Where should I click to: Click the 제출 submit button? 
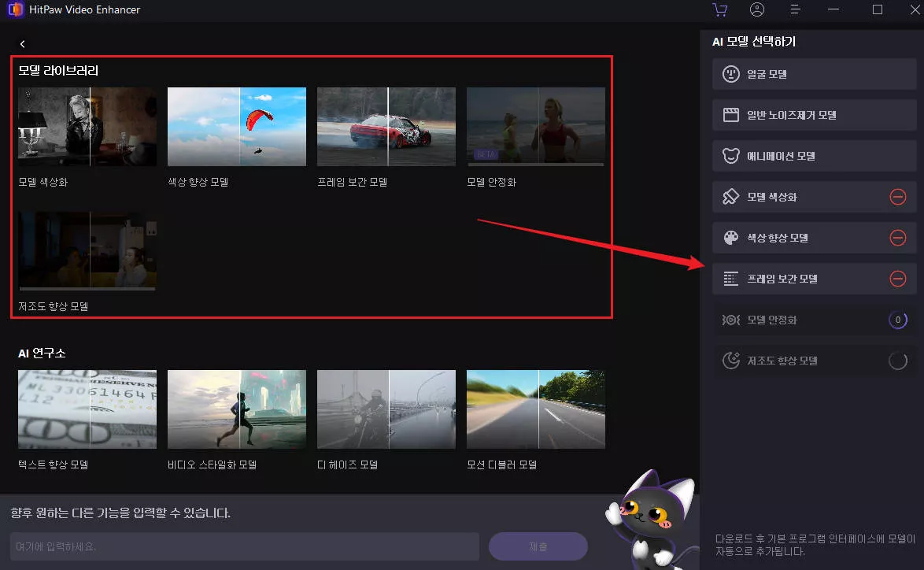(538, 546)
